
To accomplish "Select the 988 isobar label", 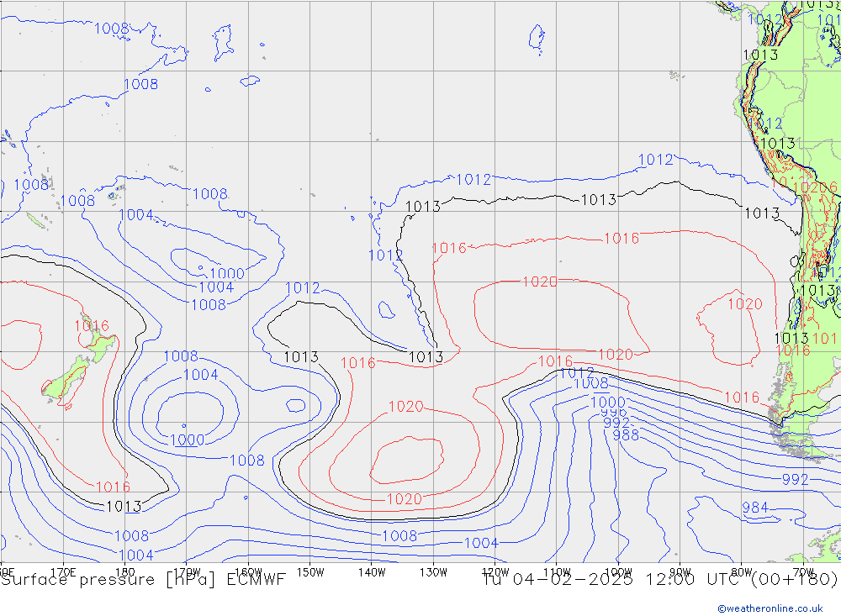I will point(626,435).
